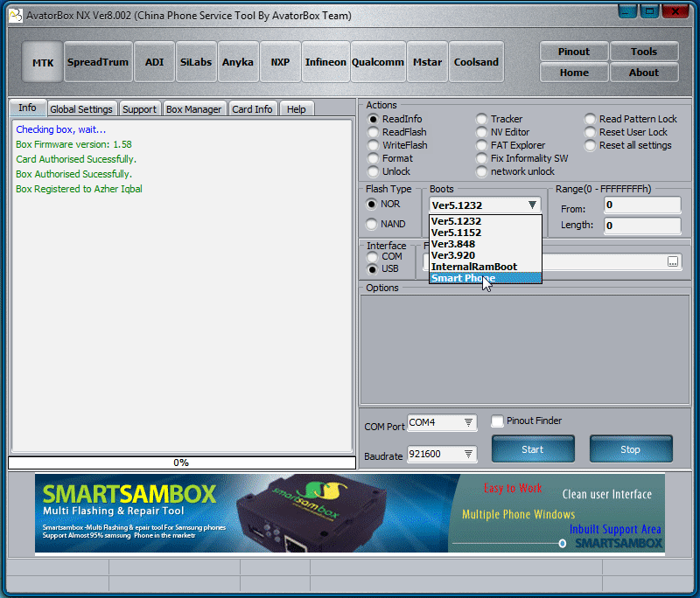Select the ReadInfo action
700x598 pixels.
click(x=395, y=119)
